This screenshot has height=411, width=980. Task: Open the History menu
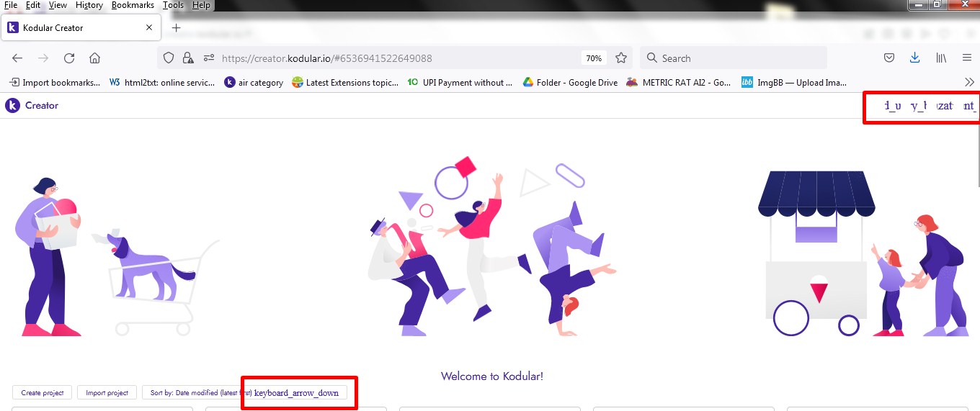tap(89, 5)
